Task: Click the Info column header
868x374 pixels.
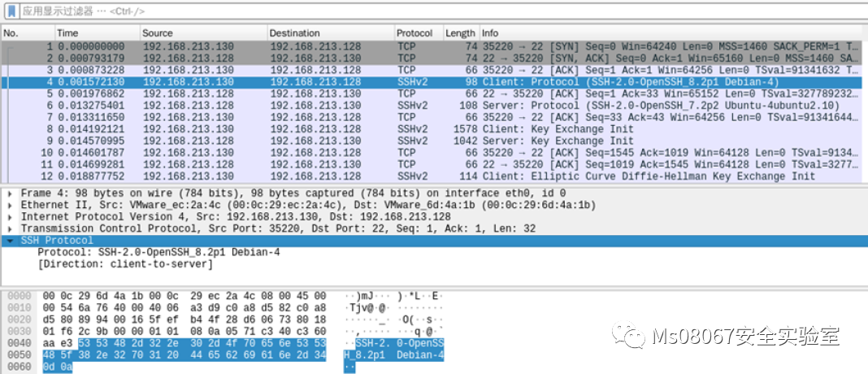Action: click(671, 33)
